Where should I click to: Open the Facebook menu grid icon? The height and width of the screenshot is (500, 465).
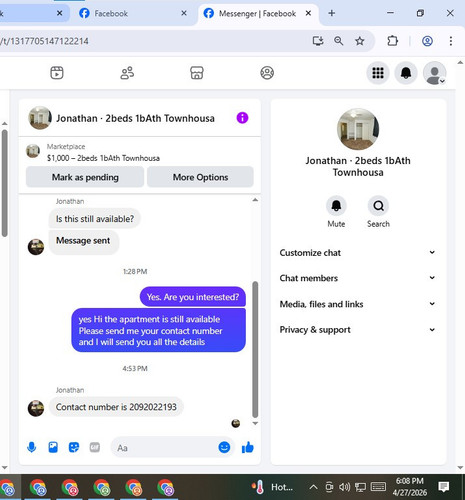(378, 73)
